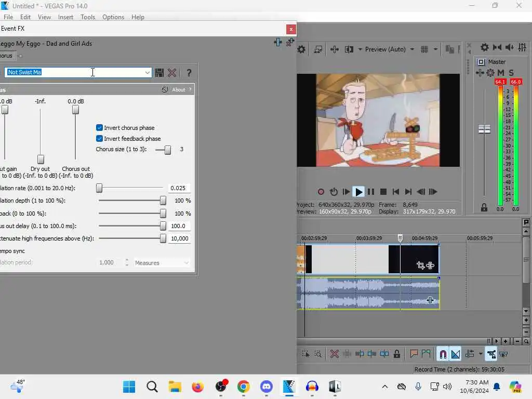Click the Lock Event padlock icon in the timeline toolbar

tap(396, 354)
